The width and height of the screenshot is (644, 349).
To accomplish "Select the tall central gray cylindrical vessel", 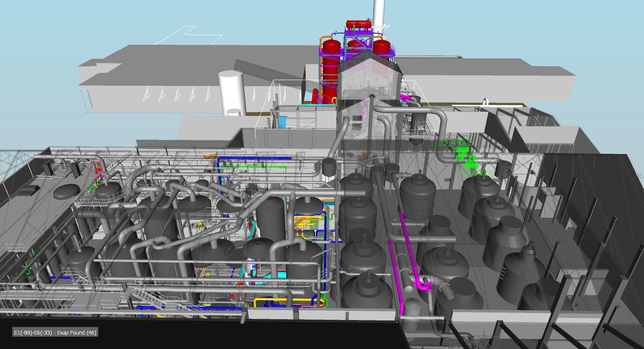I will 270,215.
